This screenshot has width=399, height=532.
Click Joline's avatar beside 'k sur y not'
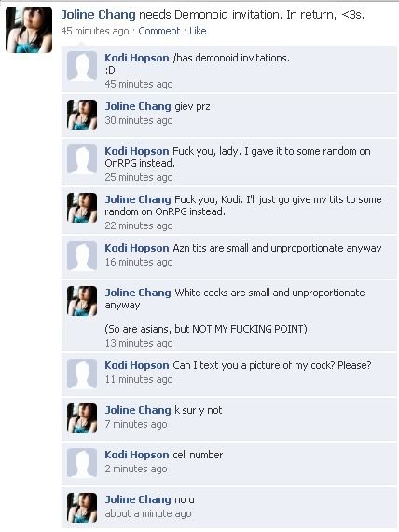(x=82, y=418)
